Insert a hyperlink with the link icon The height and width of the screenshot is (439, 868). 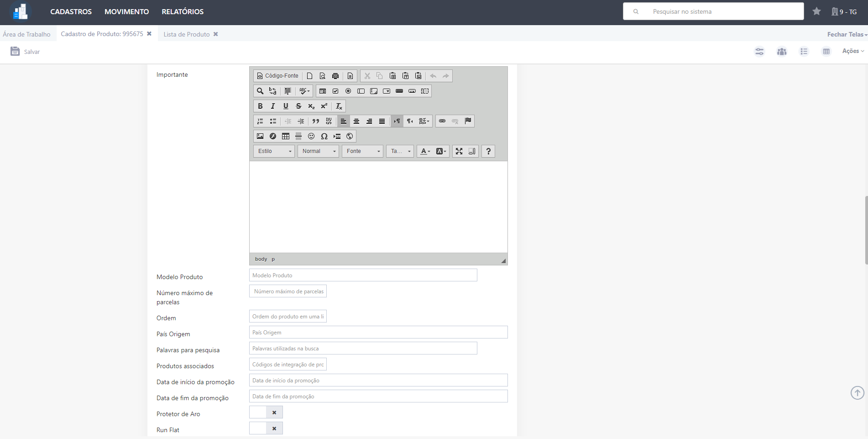click(442, 121)
